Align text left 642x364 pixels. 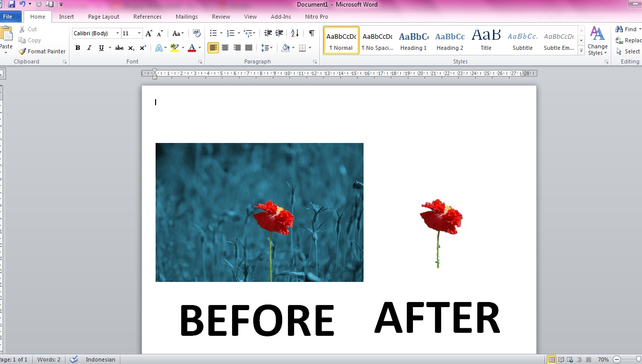[213, 48]
